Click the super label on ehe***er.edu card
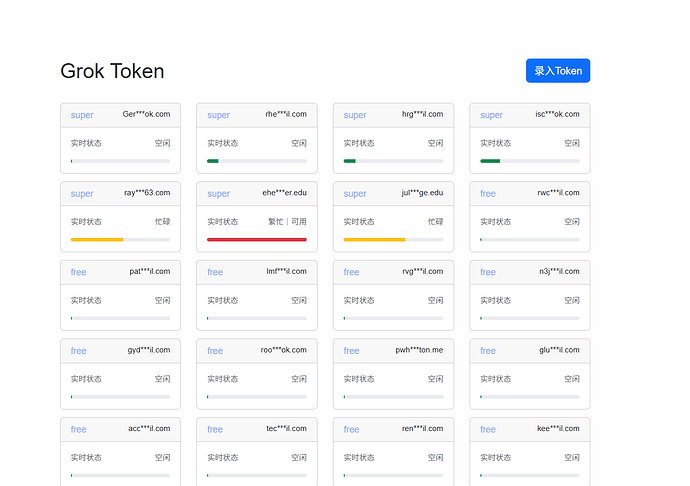Image resolution: width=690 pixels, height=486 pixels. coord(218,194)
